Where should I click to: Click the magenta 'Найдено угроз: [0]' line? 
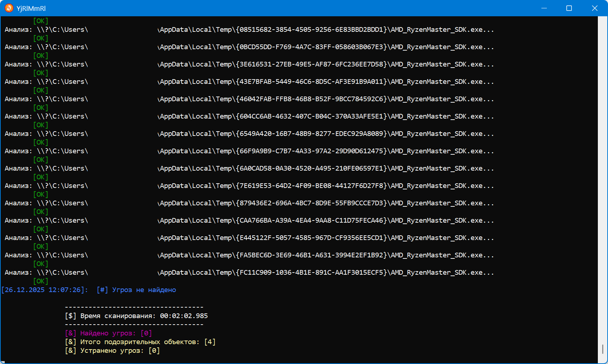[x=109, y=333]
